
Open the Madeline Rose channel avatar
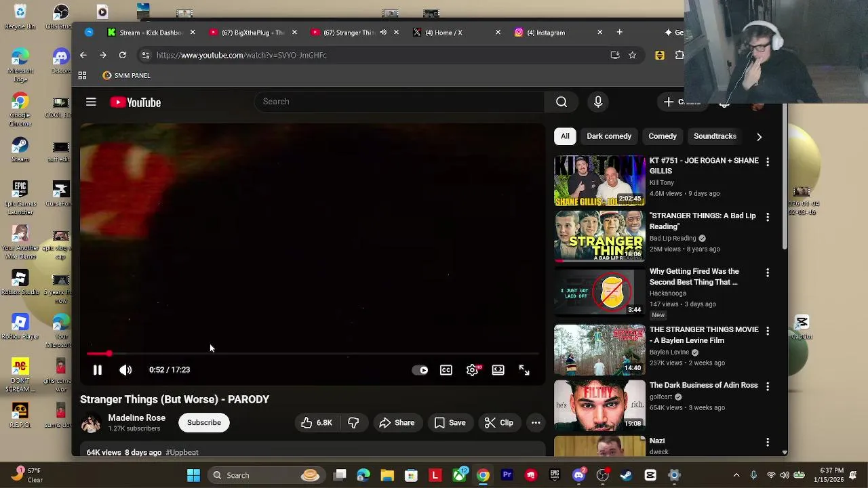pos(91,423)
